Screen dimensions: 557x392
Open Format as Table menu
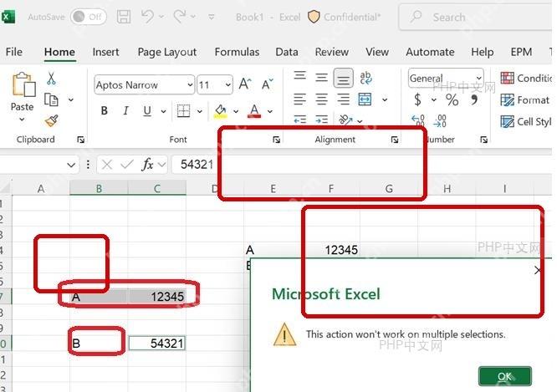[524, 100]
